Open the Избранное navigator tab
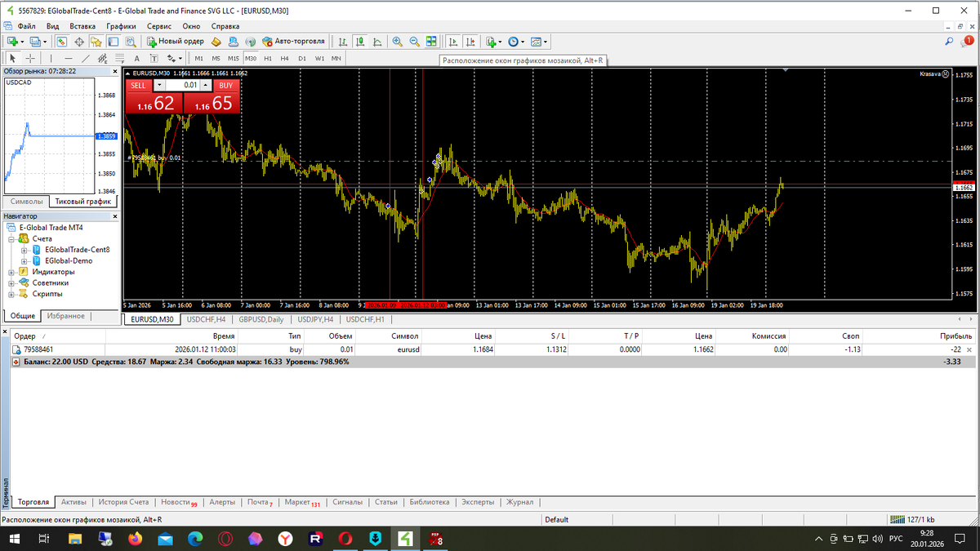The height and width of the screenshot is (551, 980). pos(65,316)
